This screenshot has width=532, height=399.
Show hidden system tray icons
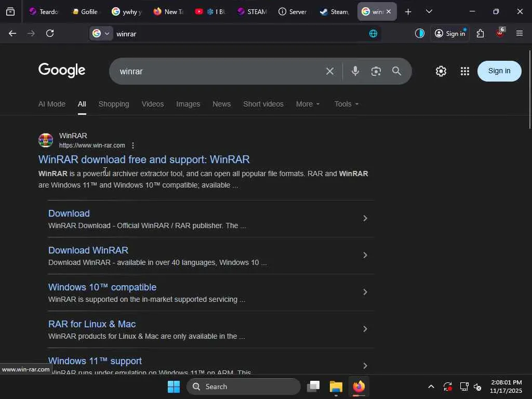coord(431,387)
